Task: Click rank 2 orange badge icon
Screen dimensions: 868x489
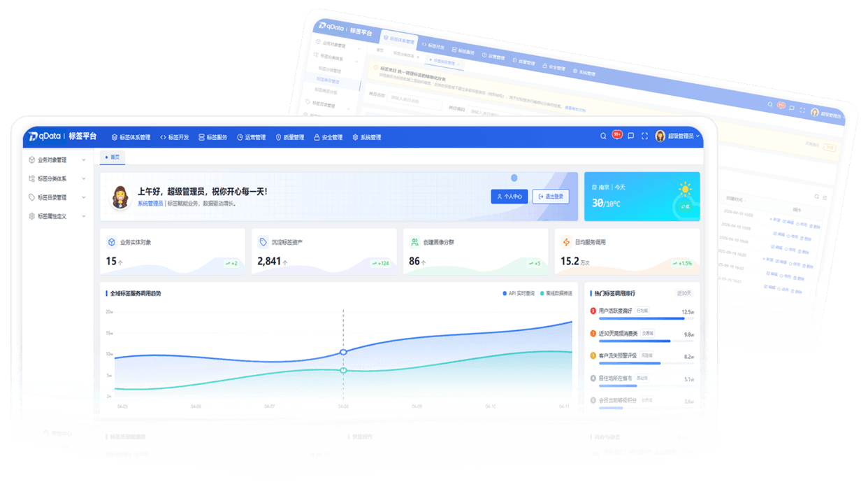Action: 593,334
